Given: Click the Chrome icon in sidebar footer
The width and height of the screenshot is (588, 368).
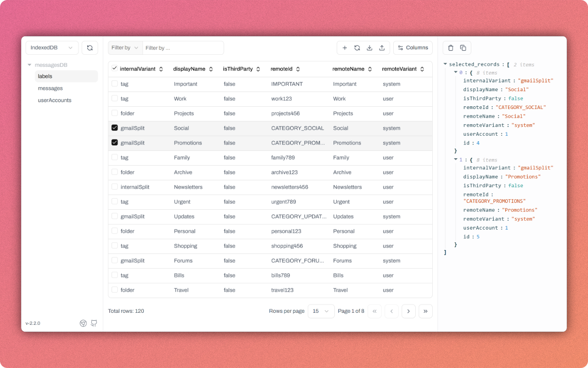Looking at the screenshot, I should point(83,323).
